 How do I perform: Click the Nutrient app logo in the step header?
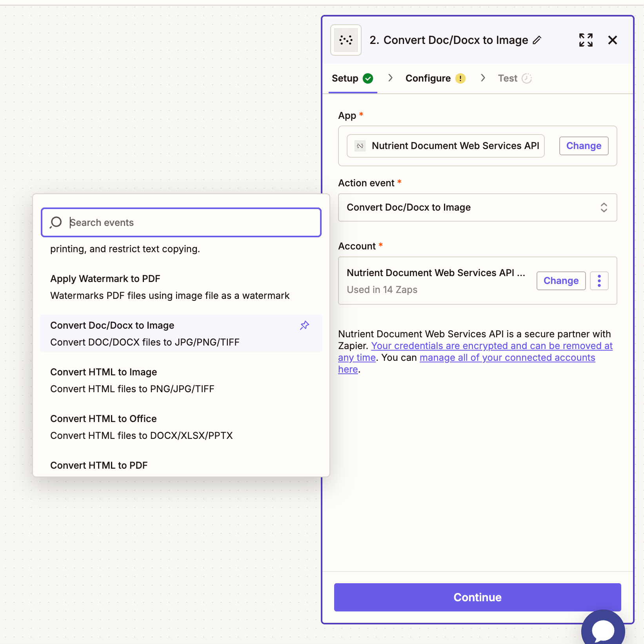346,40
